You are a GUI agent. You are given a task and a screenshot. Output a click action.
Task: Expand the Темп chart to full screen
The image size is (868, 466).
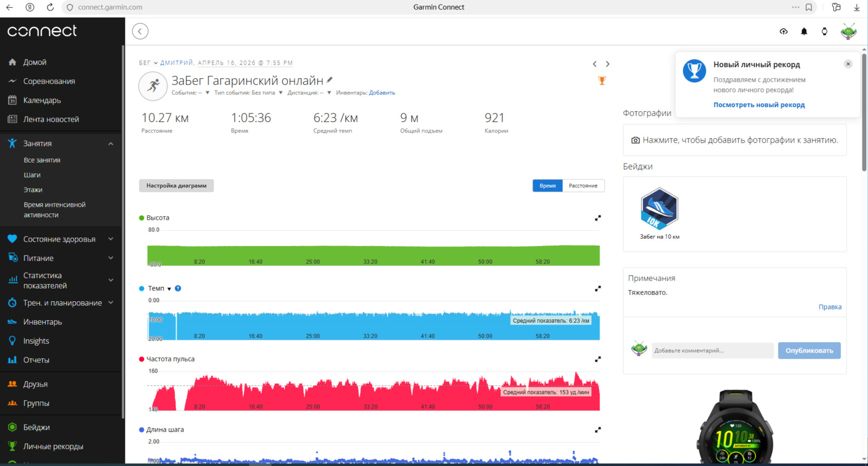598,289
